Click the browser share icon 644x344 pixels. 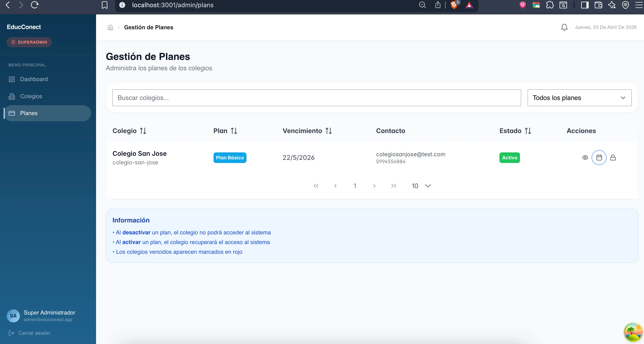pyautogui.click(x=437, y=5)
